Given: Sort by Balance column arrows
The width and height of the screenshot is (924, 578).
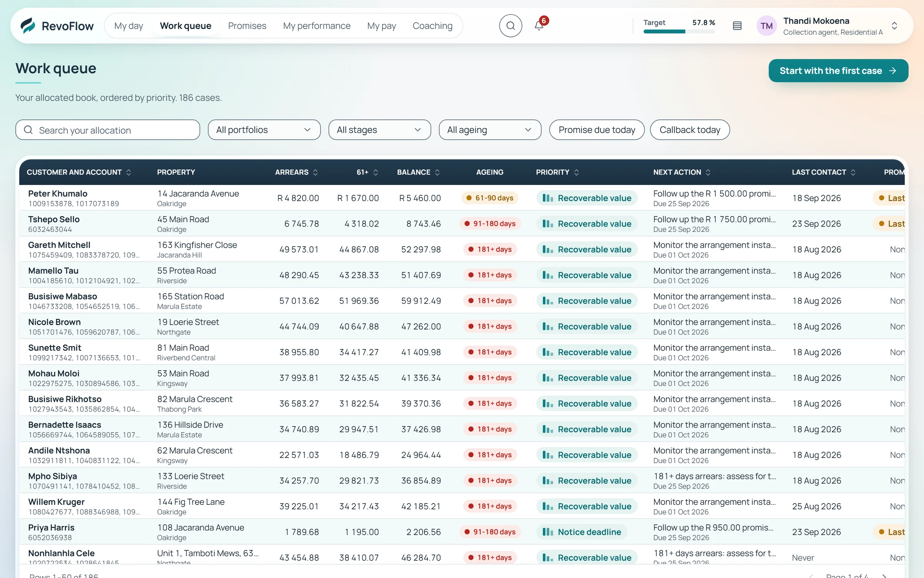Looking at the screenshot, I should click(x=437, y=172).
